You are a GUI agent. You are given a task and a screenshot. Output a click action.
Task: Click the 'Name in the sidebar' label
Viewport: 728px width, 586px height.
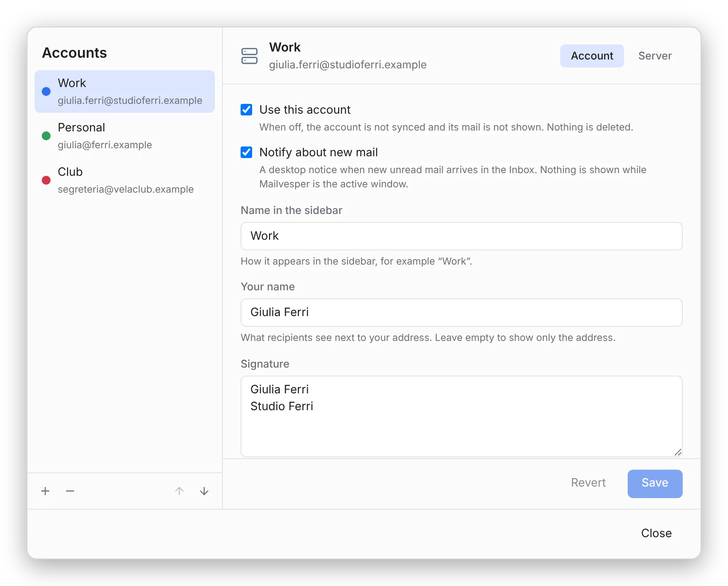(291, 210)
